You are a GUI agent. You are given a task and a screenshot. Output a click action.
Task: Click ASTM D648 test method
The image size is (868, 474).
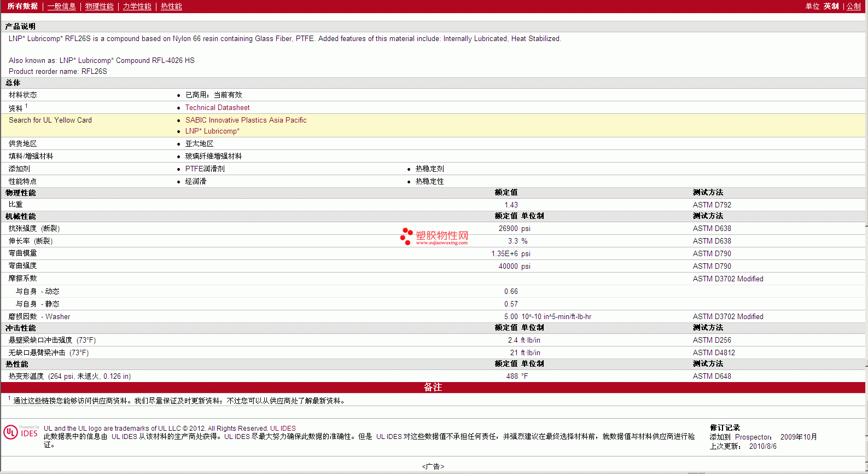[712, 377]
